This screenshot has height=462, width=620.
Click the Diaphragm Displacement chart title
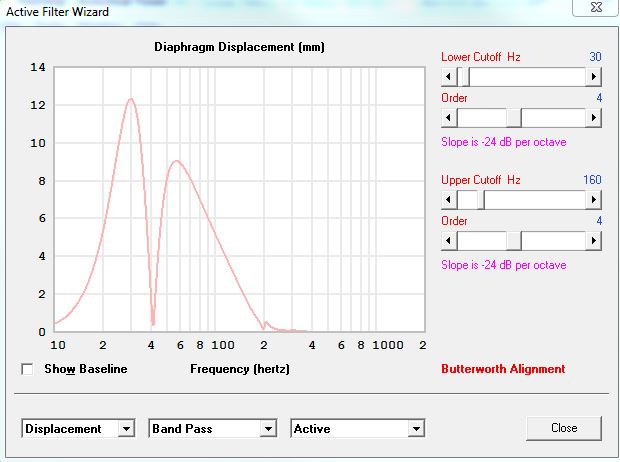coord(239,47)
